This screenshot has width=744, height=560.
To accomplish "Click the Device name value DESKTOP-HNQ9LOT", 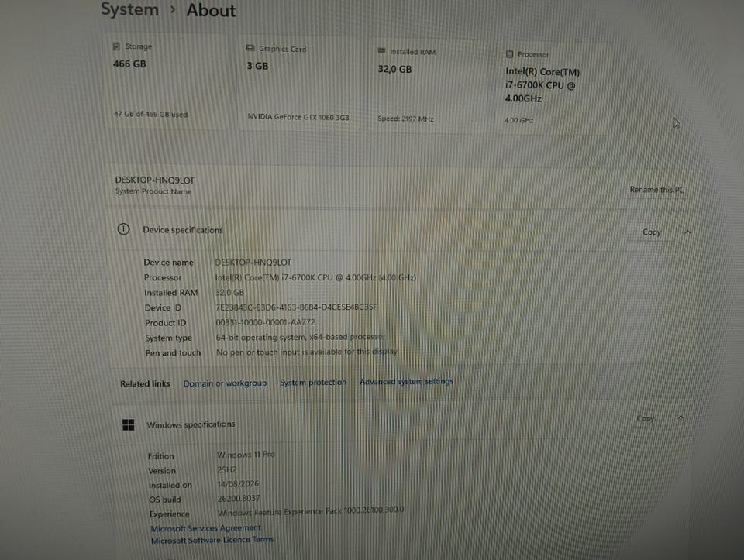I will pyautogui.click(x=253, y=263).
